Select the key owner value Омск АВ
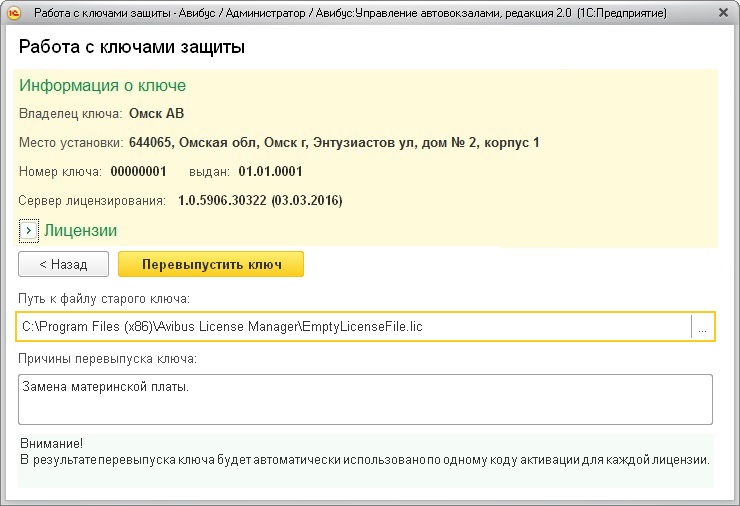 157,113
